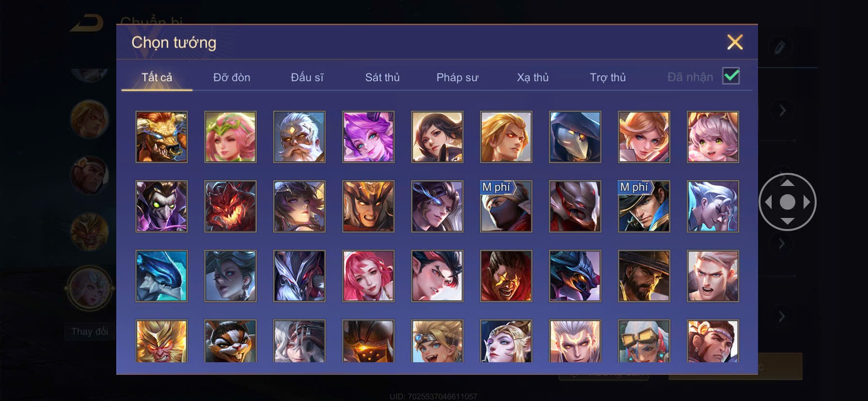The height and width of the screenshot is (401, 868).
Task: Toggle the Đã nhận checkbox
Action: [731, 76]
